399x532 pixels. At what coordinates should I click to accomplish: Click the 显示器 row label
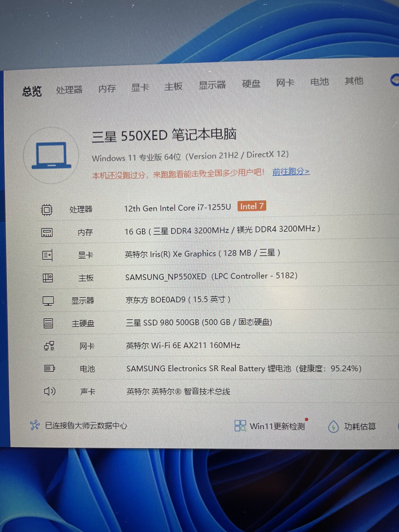pyautogui.click(x=83, y=301)
